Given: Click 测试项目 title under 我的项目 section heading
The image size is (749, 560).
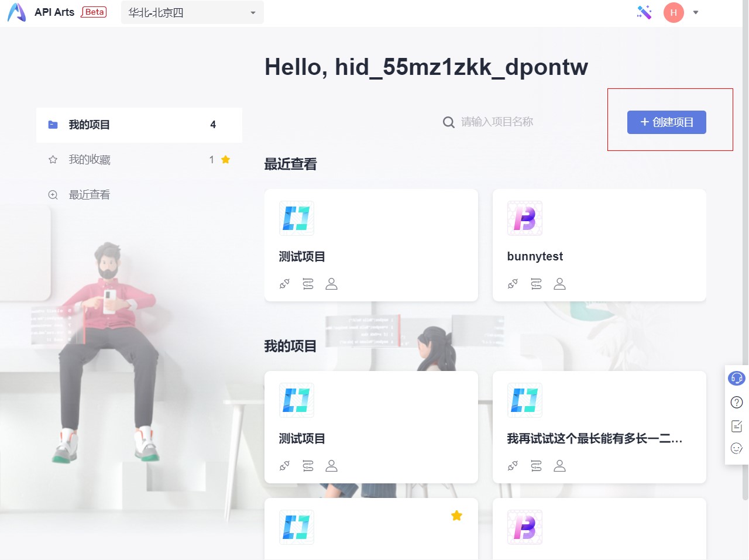Looking at the screenshot, I should [302, 438].
